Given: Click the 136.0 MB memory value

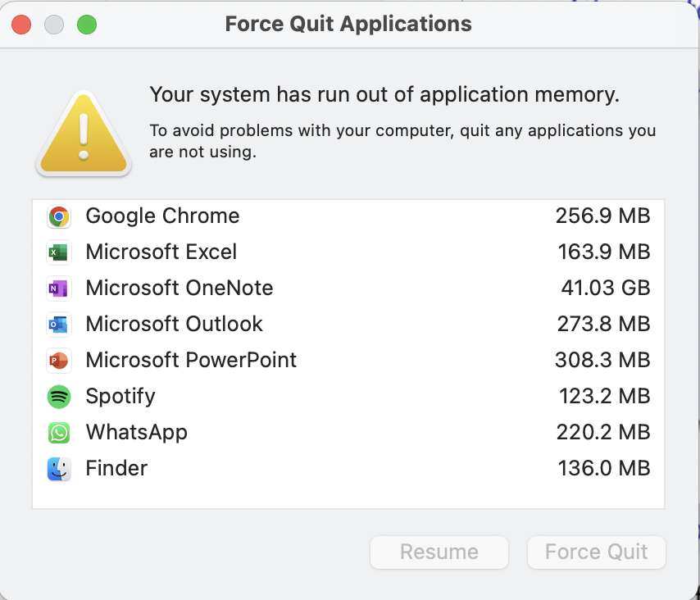Looking at the screenshot, I should [x=604, y=468].
